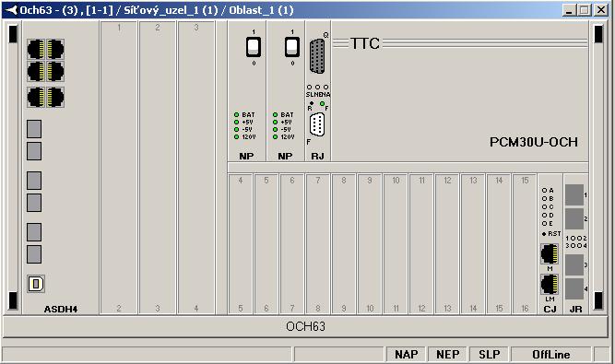
Task: Click the green F LED on RJ card
Action: click(322, 103)
